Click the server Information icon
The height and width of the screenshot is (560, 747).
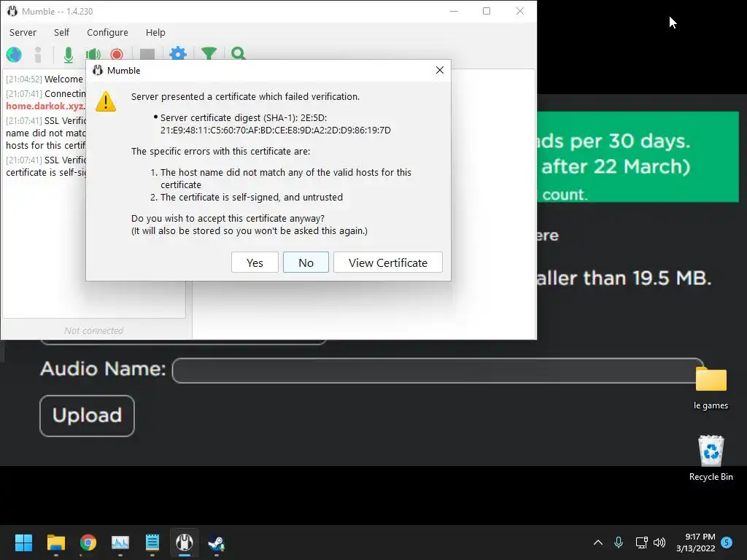pyautogui.click(x=38, y=54)
